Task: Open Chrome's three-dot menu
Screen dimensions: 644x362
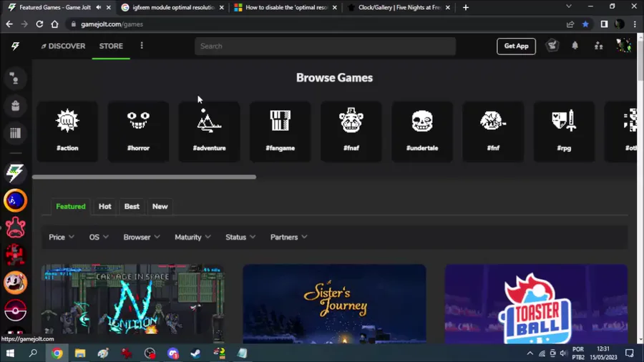Action: tap(635, 24)
